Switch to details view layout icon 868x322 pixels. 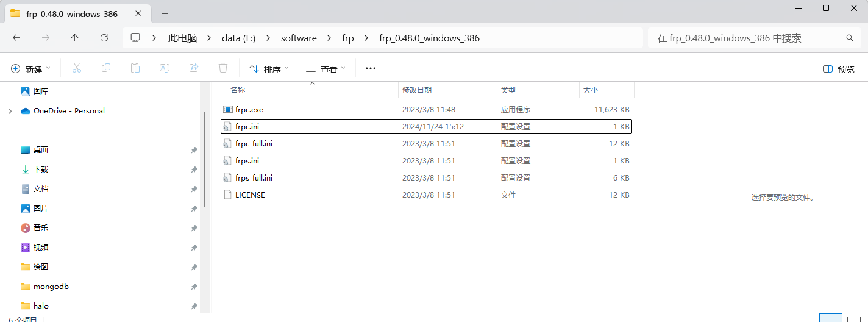[x=831, y=318]
